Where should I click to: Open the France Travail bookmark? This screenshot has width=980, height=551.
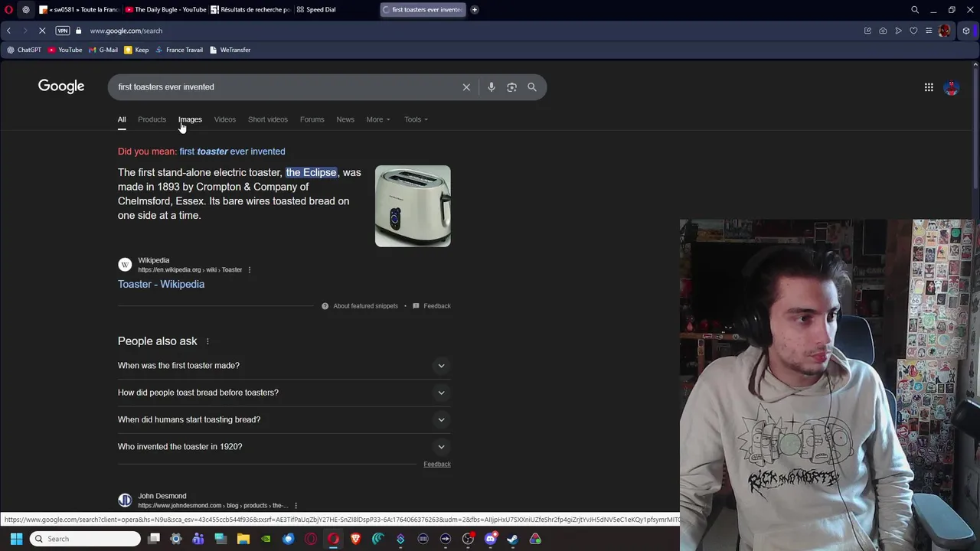coord(179,50)
